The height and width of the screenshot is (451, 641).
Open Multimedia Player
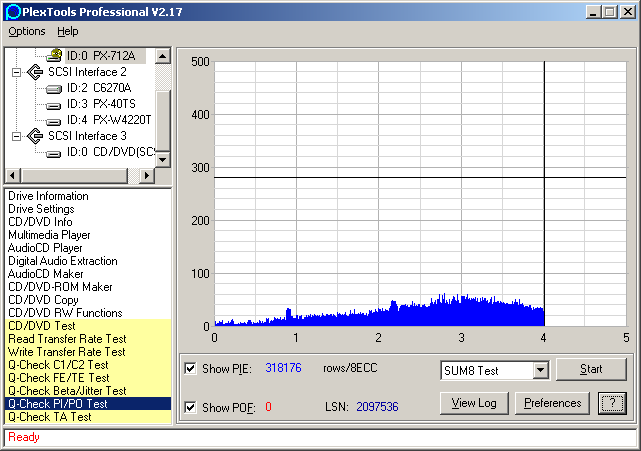49,235
